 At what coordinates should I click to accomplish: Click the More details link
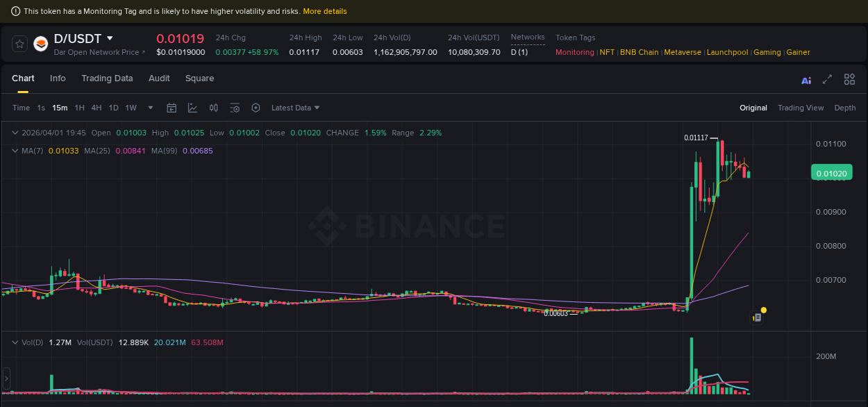pyautogui.click(x=325, y=11)
